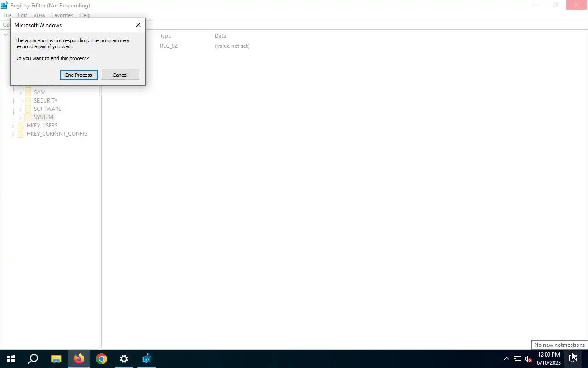
Task: Expand the SOFTWARE registry key
Action: tap(20, 109)
